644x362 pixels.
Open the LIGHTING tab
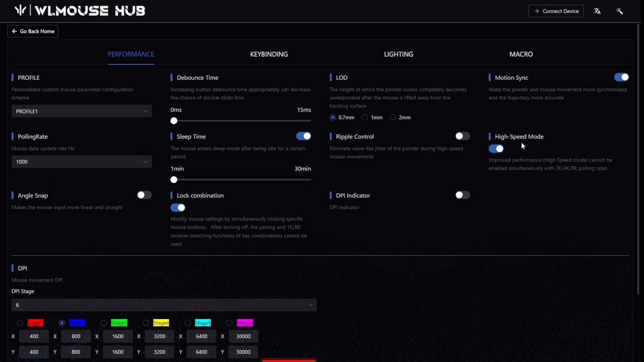click(x=398, y=54)
